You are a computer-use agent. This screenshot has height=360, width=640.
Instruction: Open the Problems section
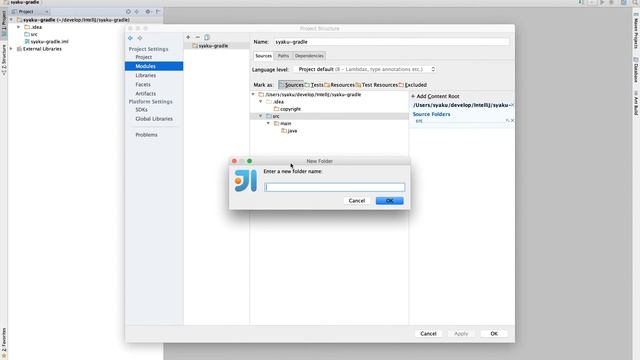click(146, 135)
